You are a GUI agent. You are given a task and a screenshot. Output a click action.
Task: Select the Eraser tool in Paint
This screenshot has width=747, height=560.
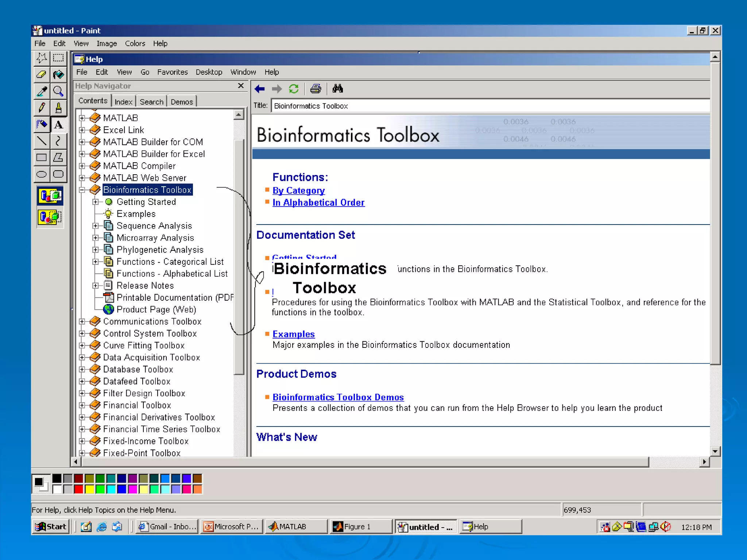pos(42,75)
